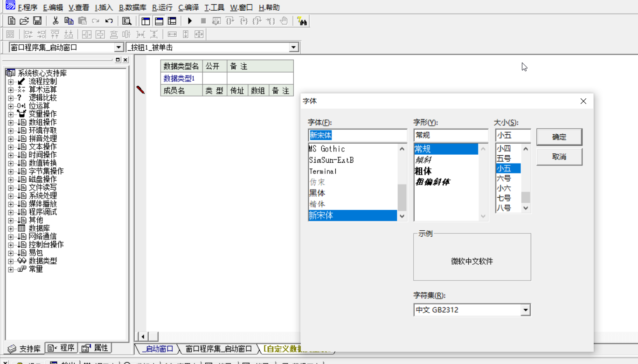This screenshot has height=364, width=638.
Task: Expand the 数据库 tree node
Action: (x=11, y=228)
